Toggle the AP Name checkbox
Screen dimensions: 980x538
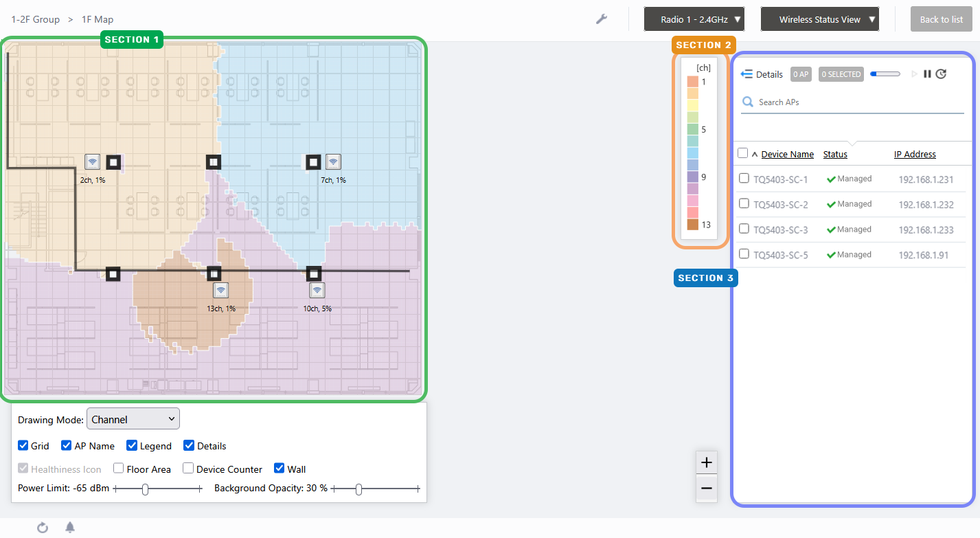[x=67, y=445]
